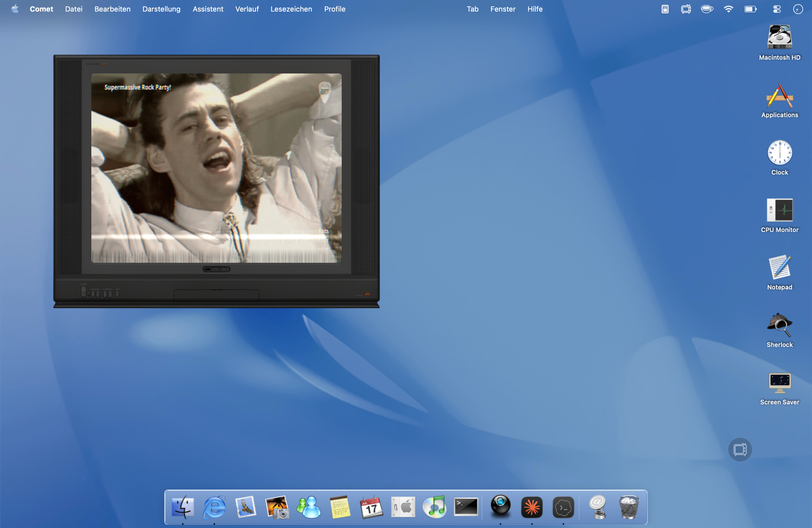The height and width of the screenshot is (528, 812).
Task: Open the Profile menu
Action: click(335, 9)
